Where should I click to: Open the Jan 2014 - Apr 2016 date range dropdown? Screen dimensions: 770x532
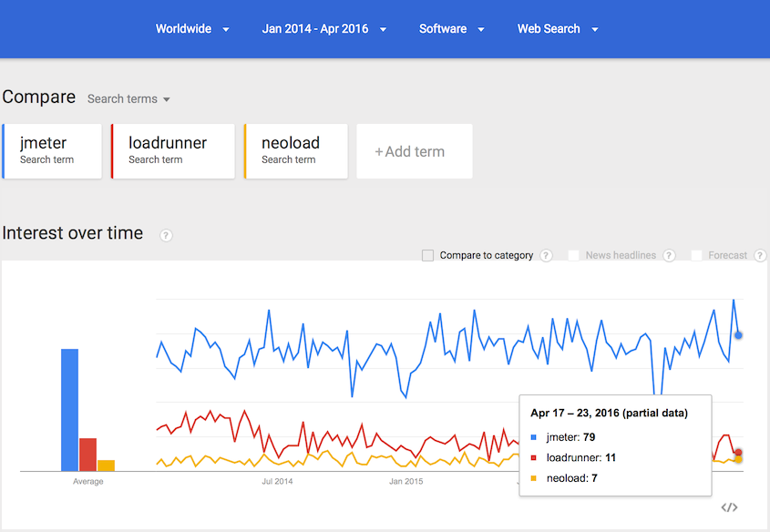click(324, 29)
